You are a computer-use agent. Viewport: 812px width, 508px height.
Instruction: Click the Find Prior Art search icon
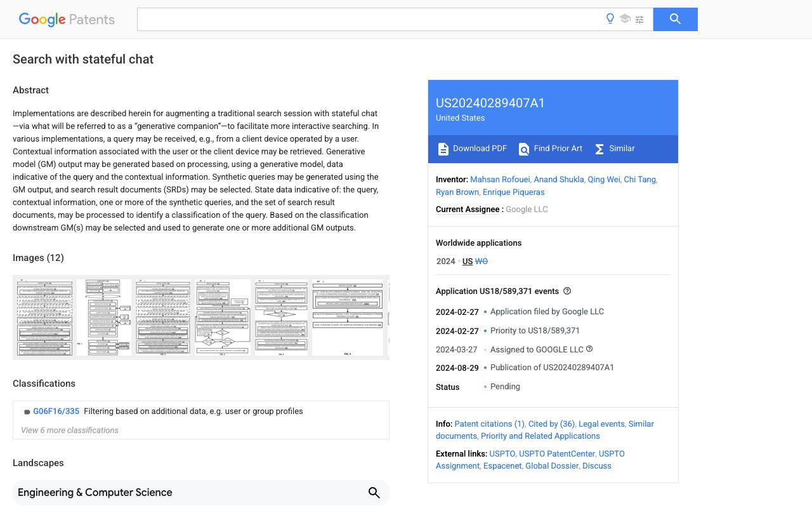click(x=524, y=149)
